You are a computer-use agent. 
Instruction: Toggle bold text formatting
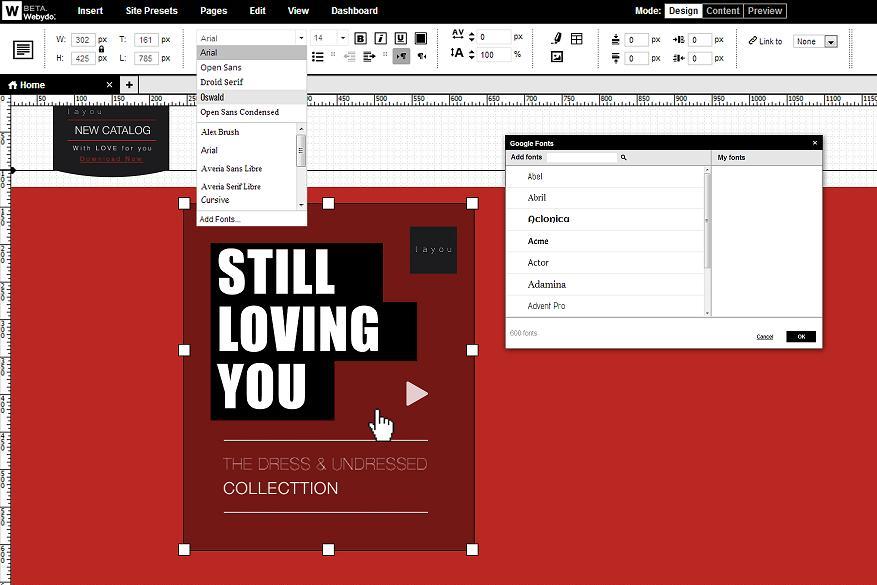click(x=360, y=38)
